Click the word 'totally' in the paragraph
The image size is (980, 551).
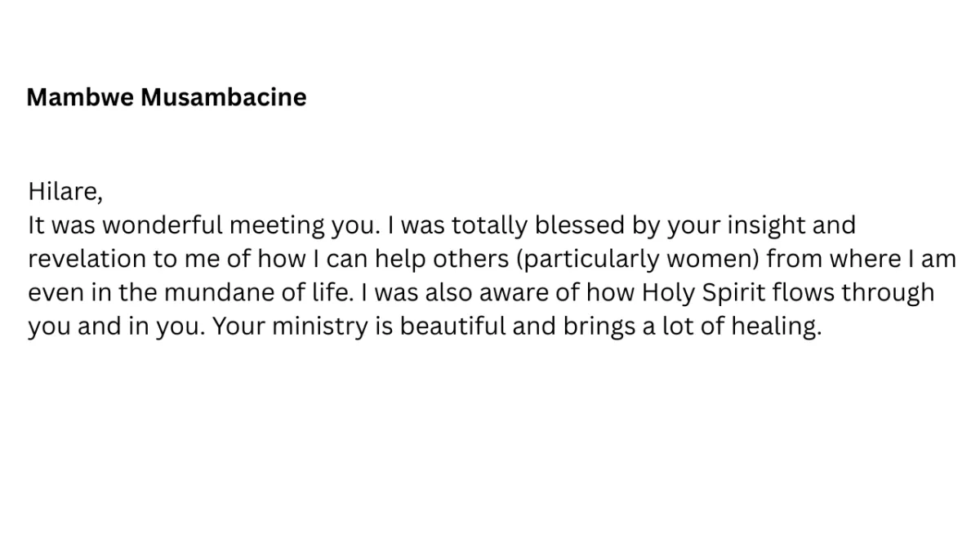point(488,225)
